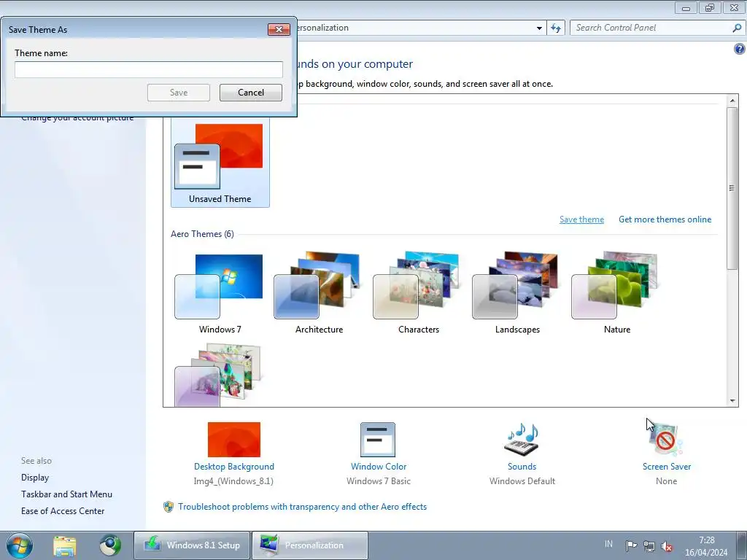747x560 pixels.
Task: Apply the Landscapes theme
Action: 517,293
